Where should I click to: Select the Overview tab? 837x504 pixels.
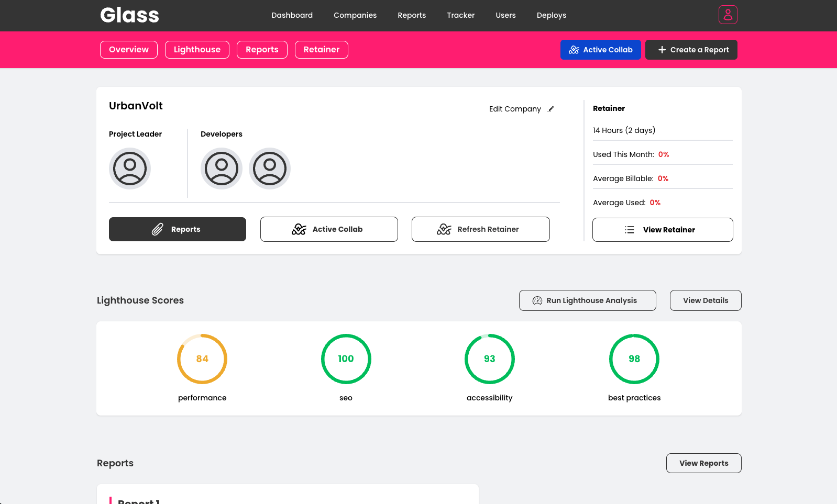129,50
